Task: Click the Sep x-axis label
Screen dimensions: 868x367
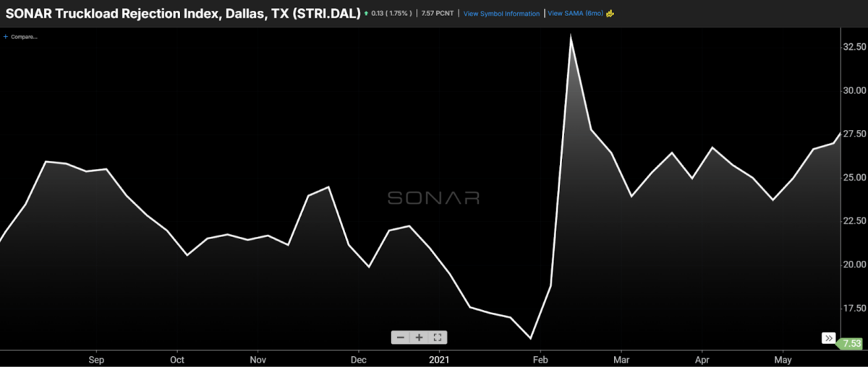Action: (96, 359)
